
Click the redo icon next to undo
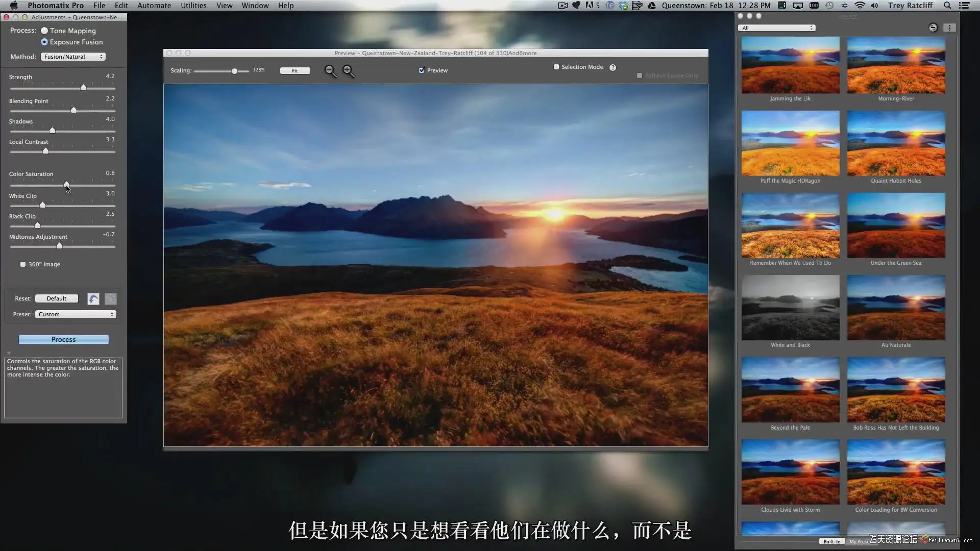tap(110, 299)
